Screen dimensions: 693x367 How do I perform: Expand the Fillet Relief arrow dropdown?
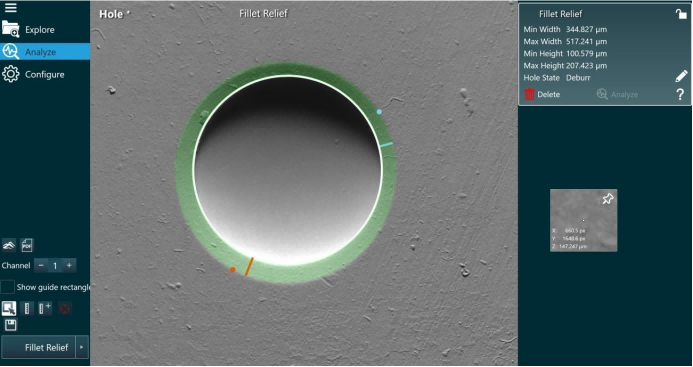(82, 348)
